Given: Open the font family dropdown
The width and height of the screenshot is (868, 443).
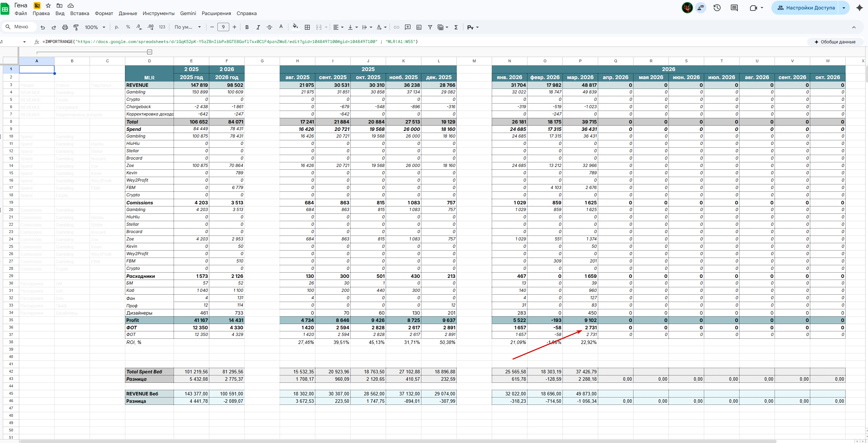Looking at the screenshot, I should click(188, 27).
